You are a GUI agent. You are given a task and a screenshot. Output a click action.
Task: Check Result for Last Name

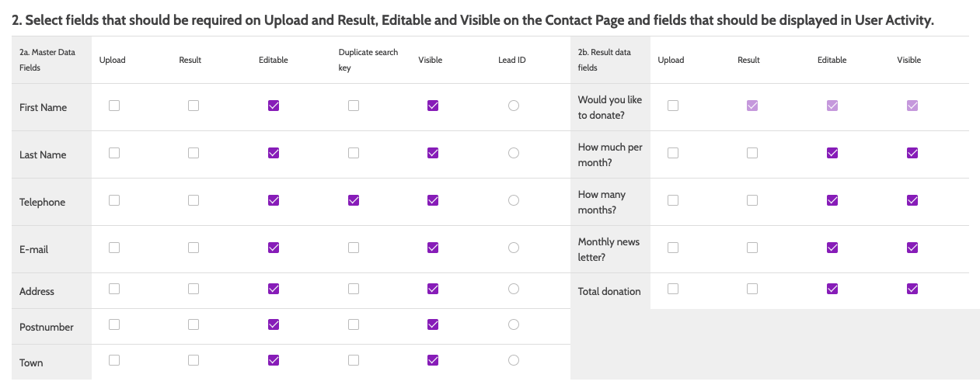[194, 153]
